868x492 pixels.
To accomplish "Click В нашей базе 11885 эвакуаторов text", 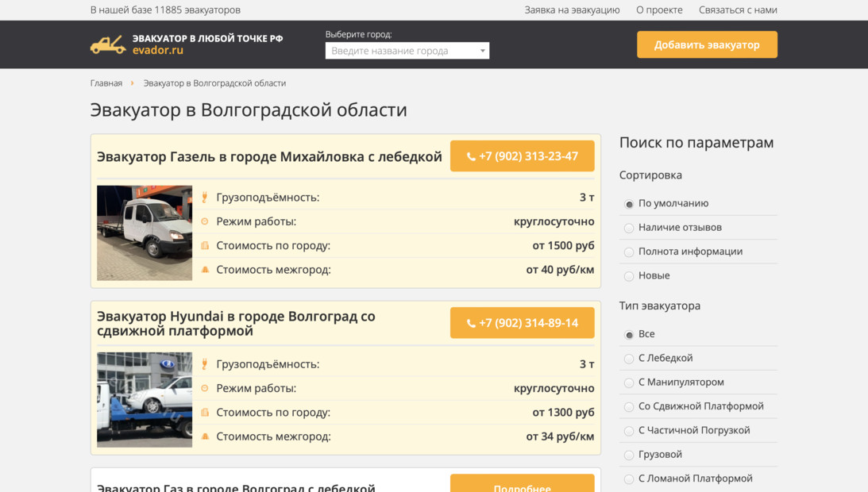I will point(165,10).
